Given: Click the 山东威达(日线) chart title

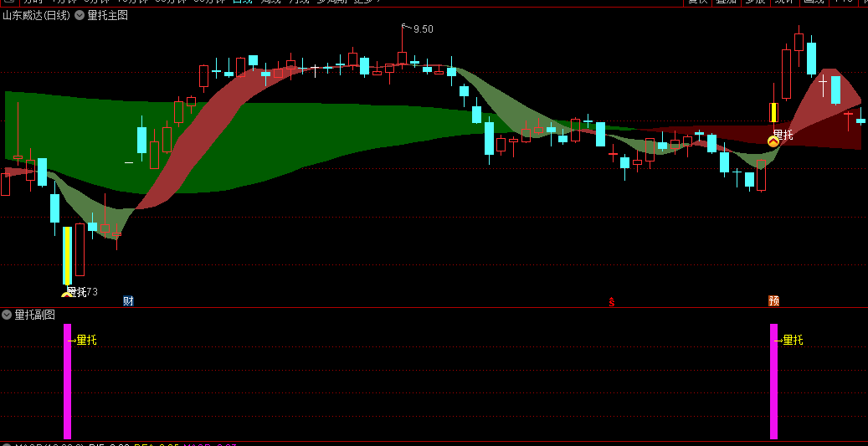Looking at the screenshot, I should click(x=37, y=16).
